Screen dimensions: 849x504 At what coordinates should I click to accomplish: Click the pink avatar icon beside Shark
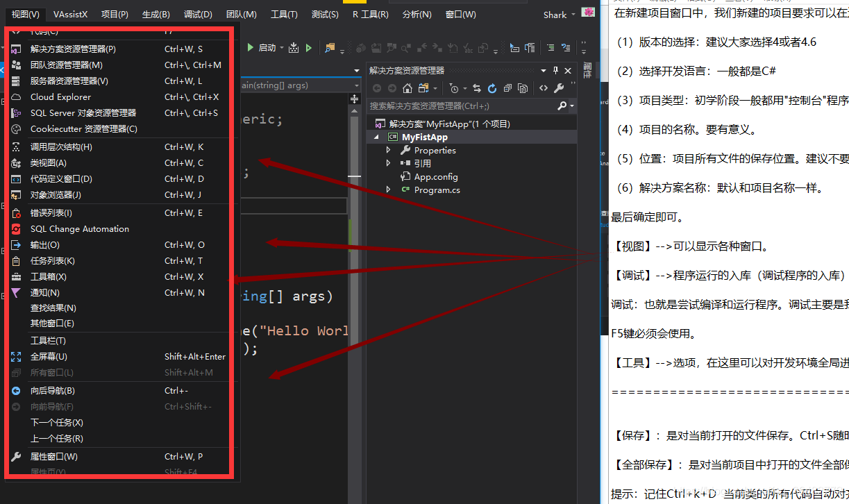tap(589, 12)
